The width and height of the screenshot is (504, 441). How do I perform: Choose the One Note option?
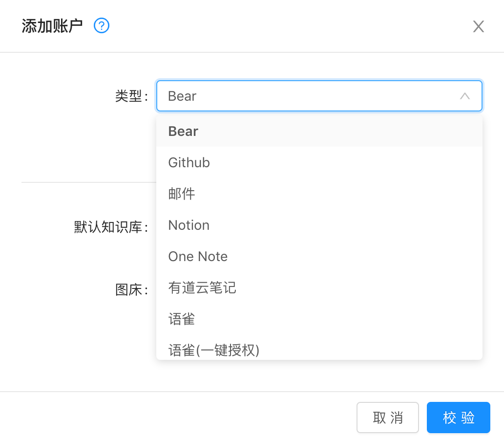198,257
